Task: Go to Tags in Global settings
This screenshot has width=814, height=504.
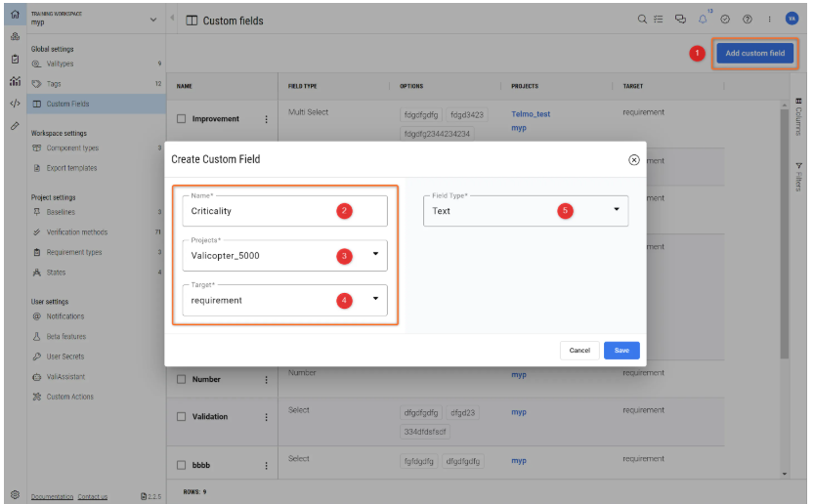Action: 55,84
